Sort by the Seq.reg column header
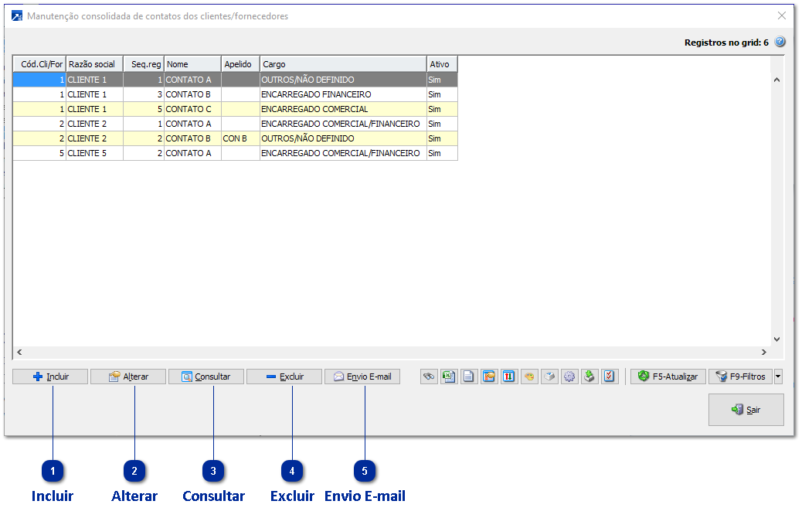Screen dimensions: 812x518 [144, 64]
